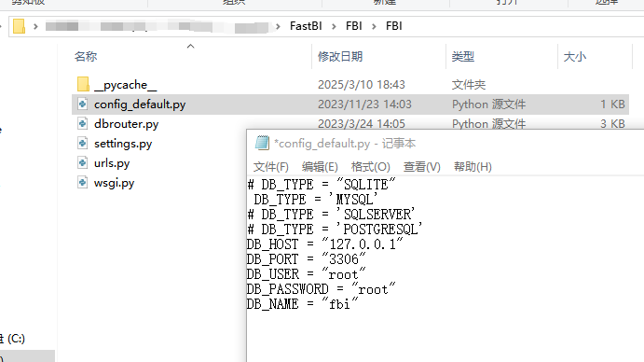644x362 pixels.
Task: Click the date 2023/3/24 14:05
Action: 362,124
